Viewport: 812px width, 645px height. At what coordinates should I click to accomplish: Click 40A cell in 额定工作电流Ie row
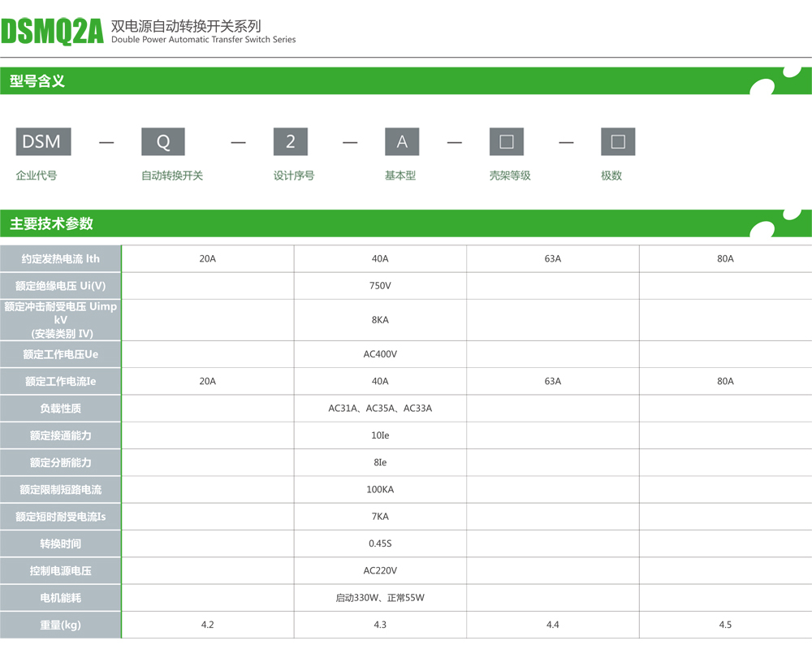coord(380,381)
